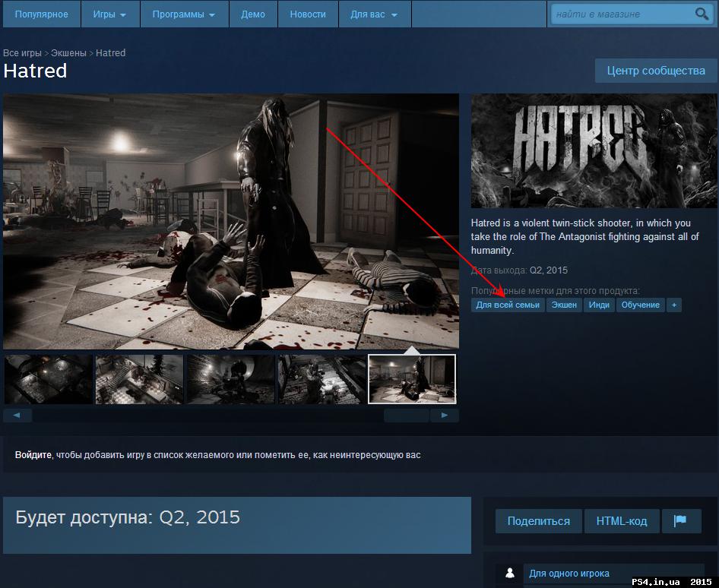This screenshot has height=588, width=719.
Task: Click the Поделиться share button
Action: 538,521
